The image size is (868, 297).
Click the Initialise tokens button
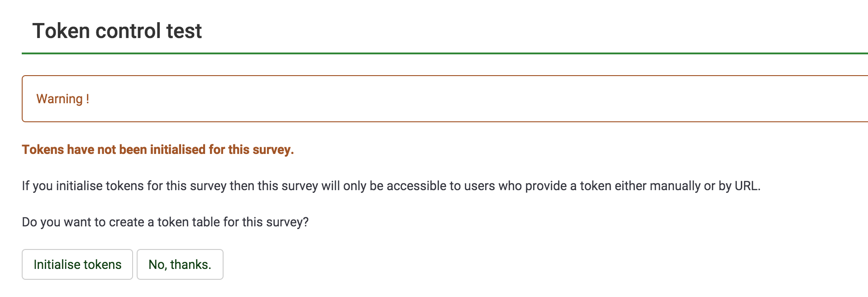point(77,264)
